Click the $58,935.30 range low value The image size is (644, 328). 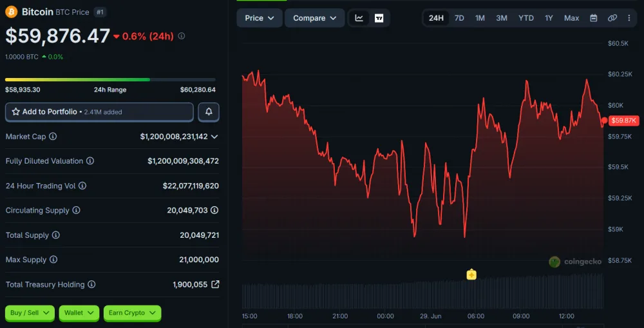click(x=23, y=90)
